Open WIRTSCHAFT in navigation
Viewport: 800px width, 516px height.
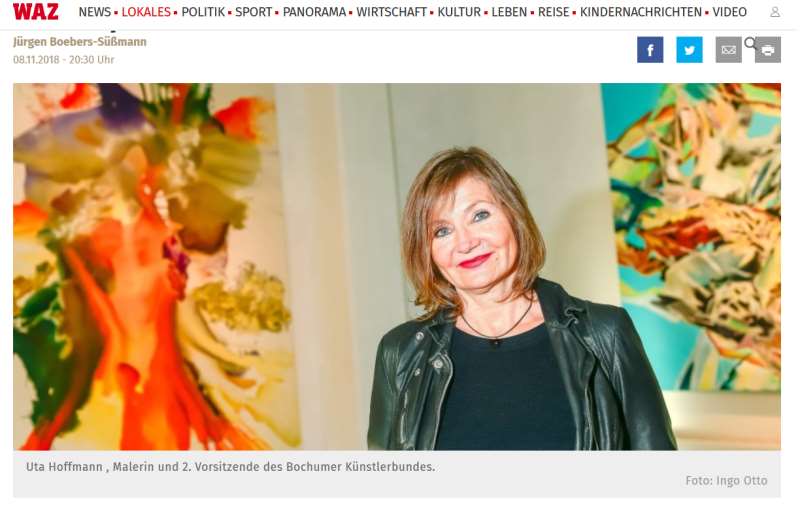pyautogui.click(x=391, y=12)
